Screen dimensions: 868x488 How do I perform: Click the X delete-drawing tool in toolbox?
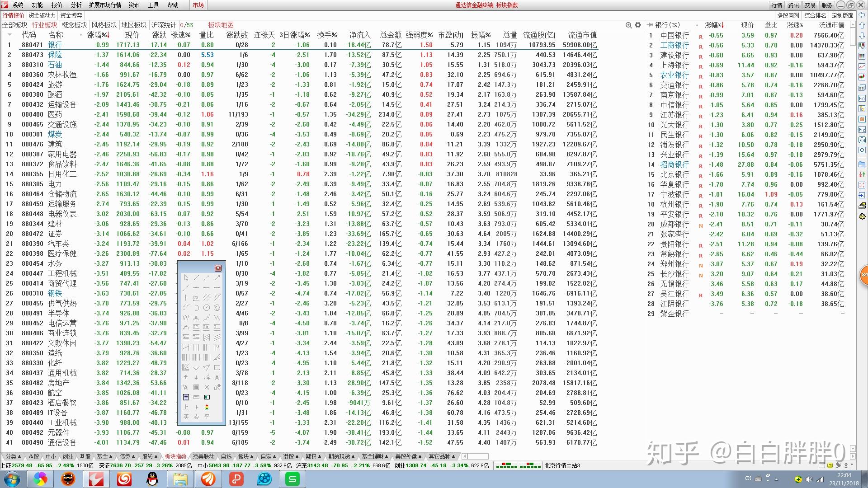[207, 387]
